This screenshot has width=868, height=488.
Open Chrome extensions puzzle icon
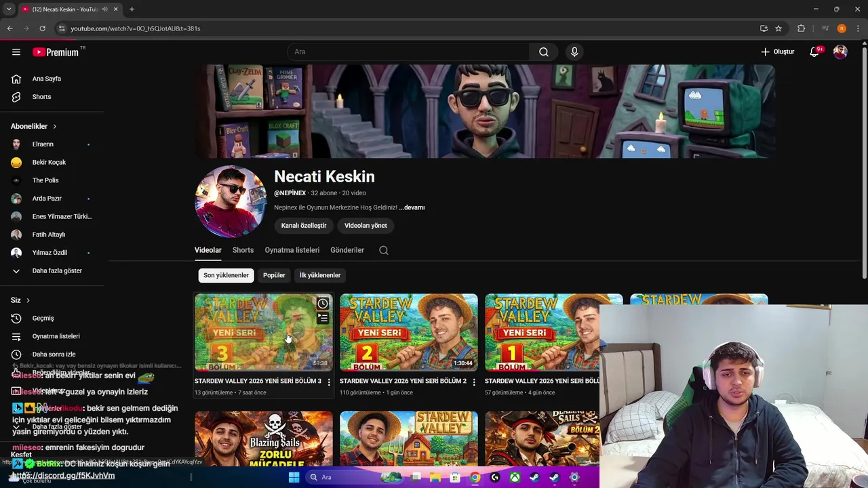tap(802, 28)
